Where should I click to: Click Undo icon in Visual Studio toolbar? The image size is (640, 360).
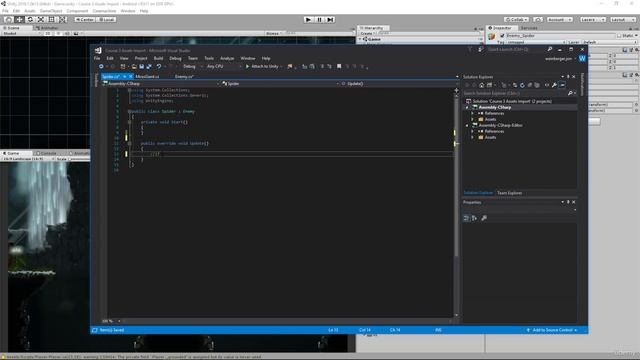point(159,66)
